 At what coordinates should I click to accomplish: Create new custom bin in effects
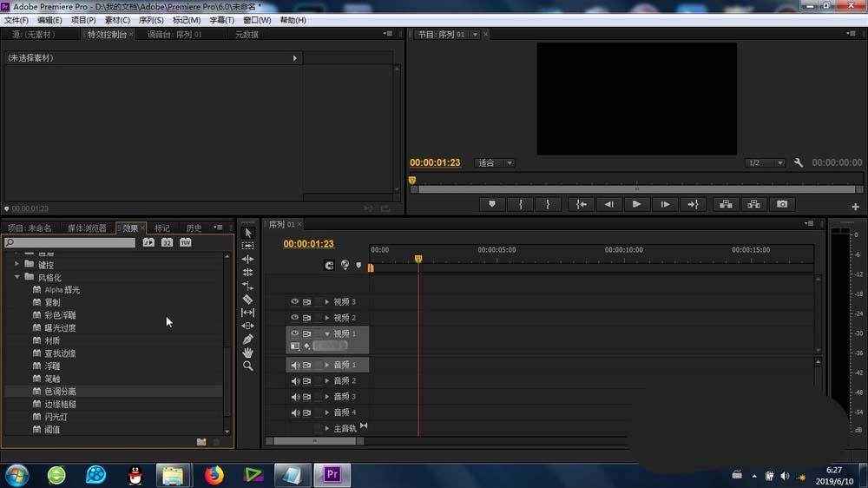[201, 441]
